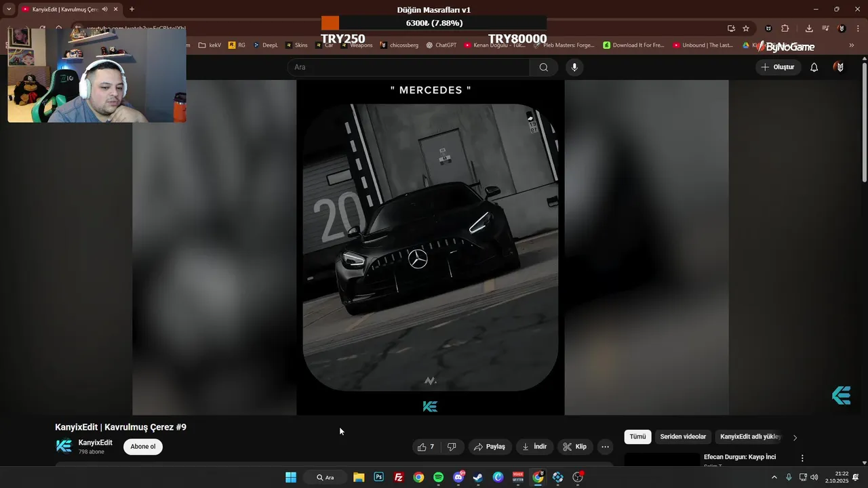868x488 pixels.
Task: Open Chrome media controls icon
Action: tap(825, 28)
